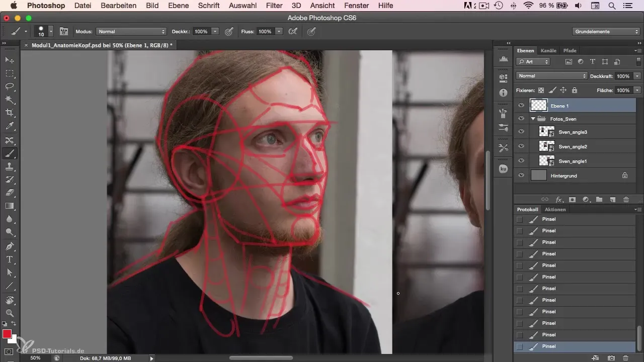Add layer mask in Ebenen panel
Screen dimensions: 644x362
pos(572,200)
